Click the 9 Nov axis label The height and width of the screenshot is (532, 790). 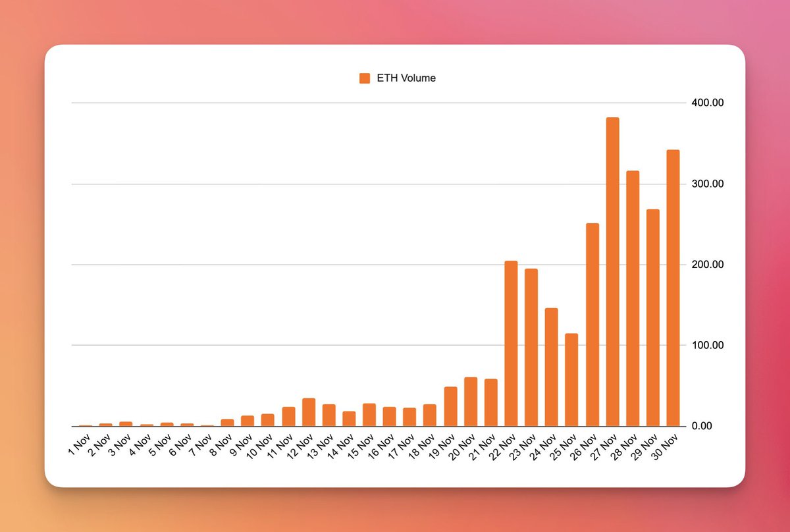coord(241,444)
